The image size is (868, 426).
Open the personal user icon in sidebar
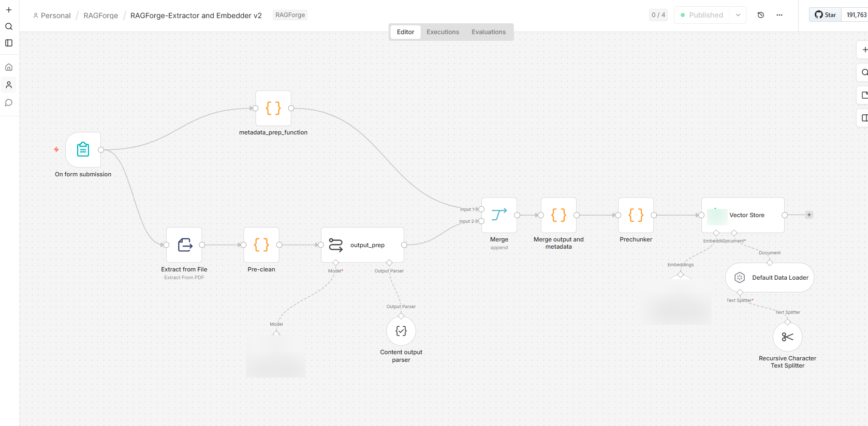point(9,85)
